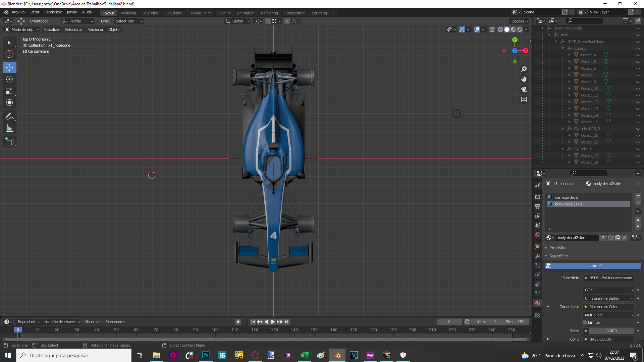Screen dimensions: 644x362
Task: Select the Add Cube tool
Action: (x=9, y=141)
